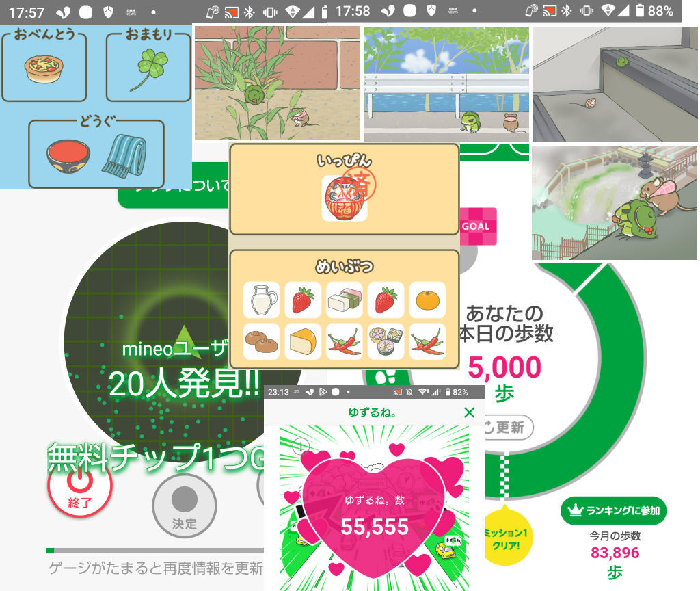Image resolution: width=700 pixels, height=591 pixels.
Task: Pick the red lacquer bowl in どうぐ
Action: point(68,157)
